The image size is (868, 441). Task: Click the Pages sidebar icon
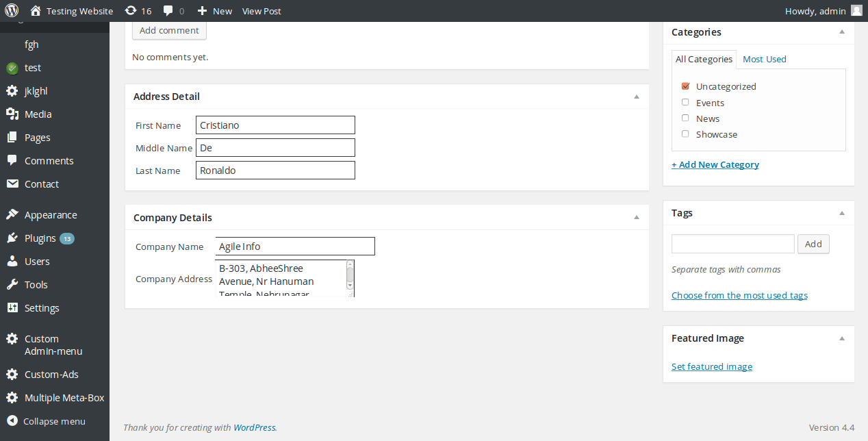[x=12, y=138]
